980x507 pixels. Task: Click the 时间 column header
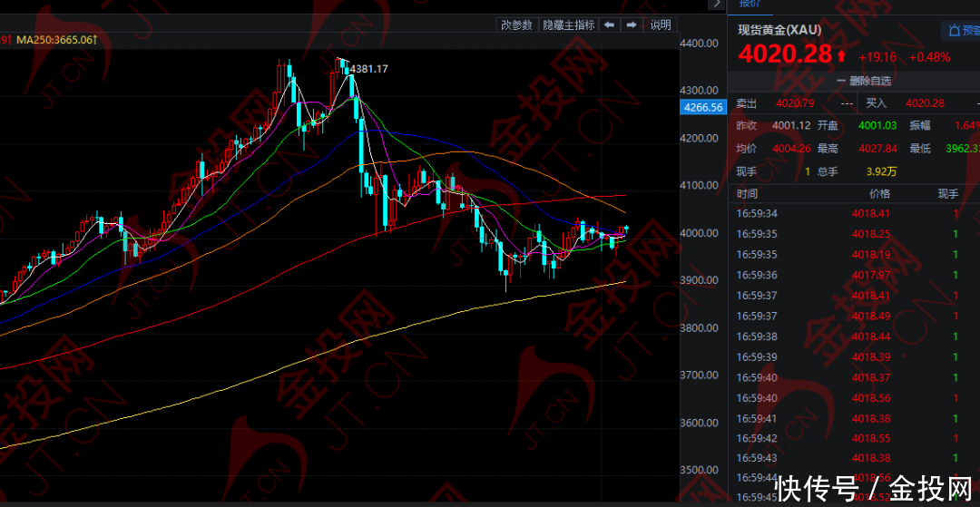(747, 193)
